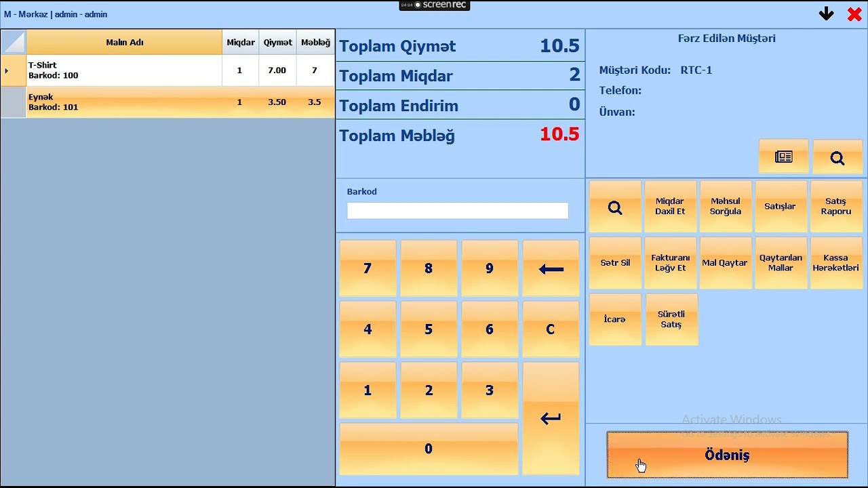Close the POS window with red X
This screenshot has width=868, height=488.
pos(854,14)
